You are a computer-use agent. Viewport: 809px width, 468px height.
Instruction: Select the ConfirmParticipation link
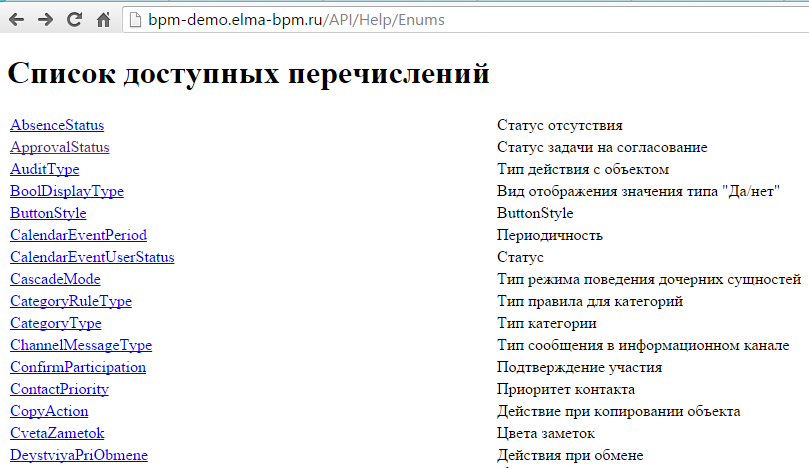tap(78, 367)
